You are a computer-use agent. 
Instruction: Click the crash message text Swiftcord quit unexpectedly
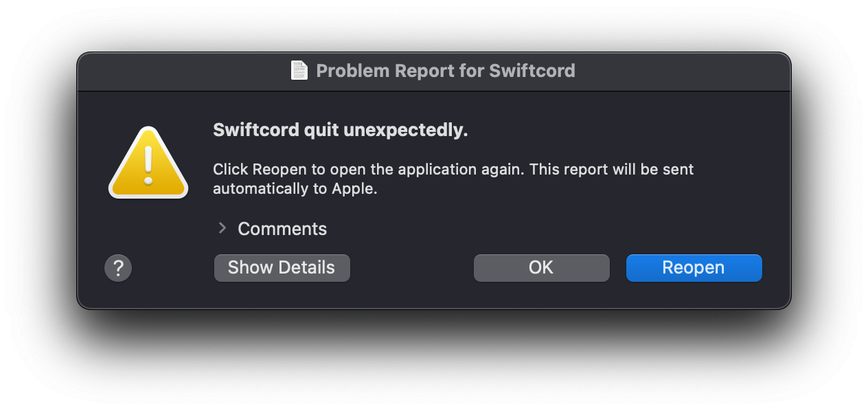(340, 129)
